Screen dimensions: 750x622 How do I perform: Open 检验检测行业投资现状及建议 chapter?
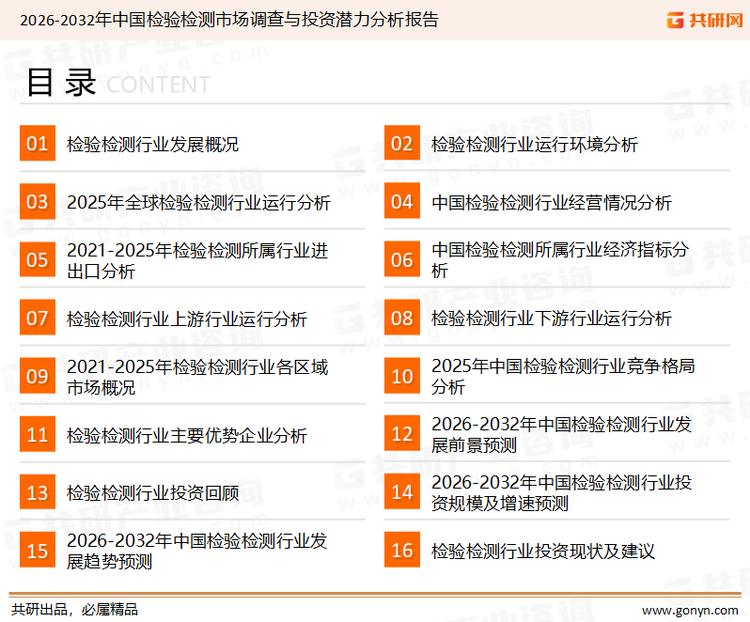click(x=543, y=551)
